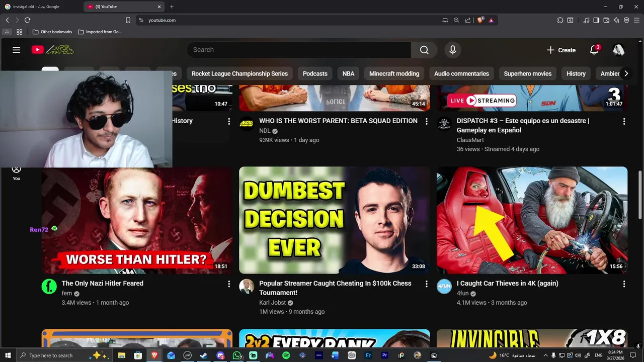Click the YouTube search input field
Viewport: 644px width, 362px height.
point(299,50)
